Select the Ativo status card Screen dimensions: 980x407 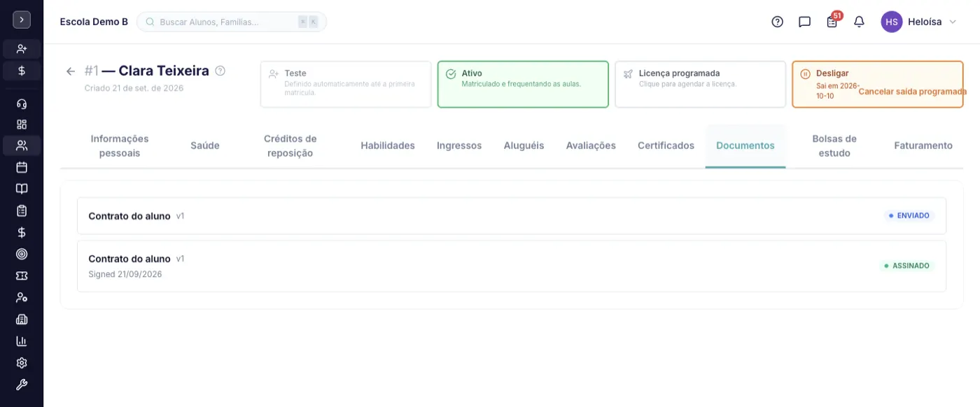[523, 84]
